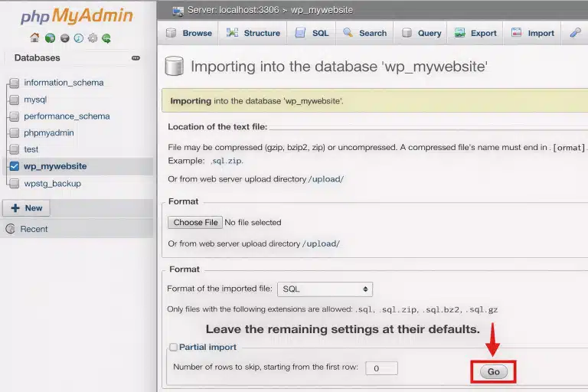588x392 pixels.
Task: Click the 'No file selected' text
Action: [253, 223]
